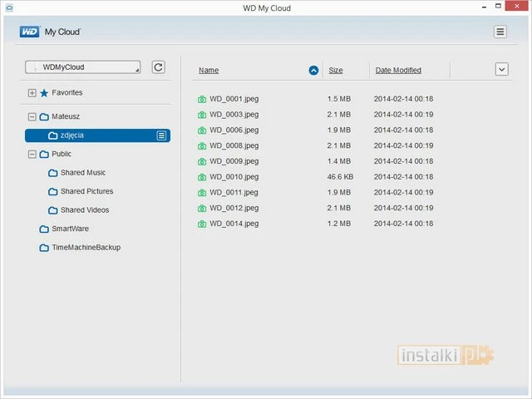Open the Shared Music folder
The image size is (532, 399).
83,173
